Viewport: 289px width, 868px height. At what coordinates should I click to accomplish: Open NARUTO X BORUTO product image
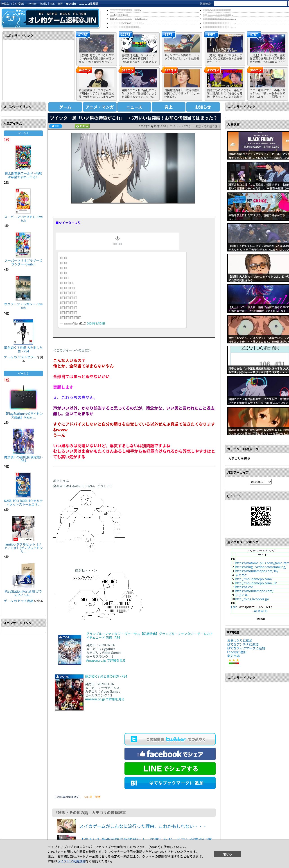[x=23, y=484]
